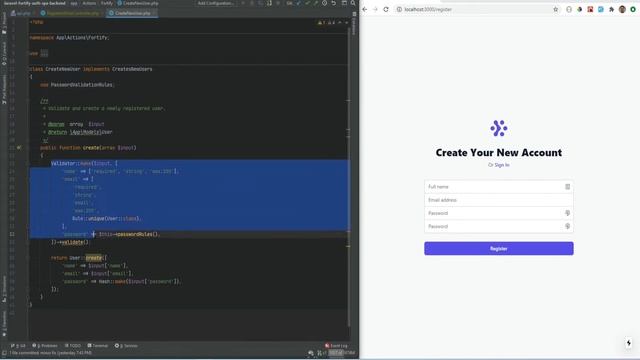Switch to the yellow-named middle editor tab
The image size is (640, 360).
(x=72, y=13)
